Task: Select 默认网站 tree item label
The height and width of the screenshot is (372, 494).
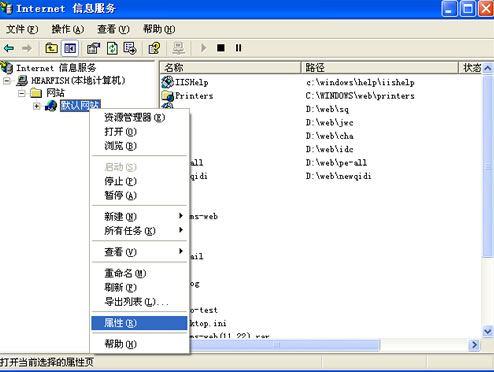Action: 80,106
